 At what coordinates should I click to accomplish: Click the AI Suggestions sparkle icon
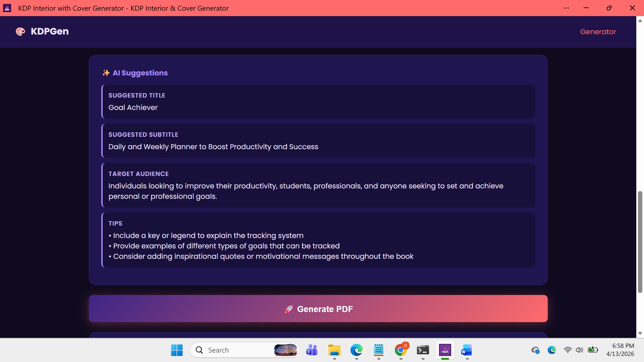(106, 73)
